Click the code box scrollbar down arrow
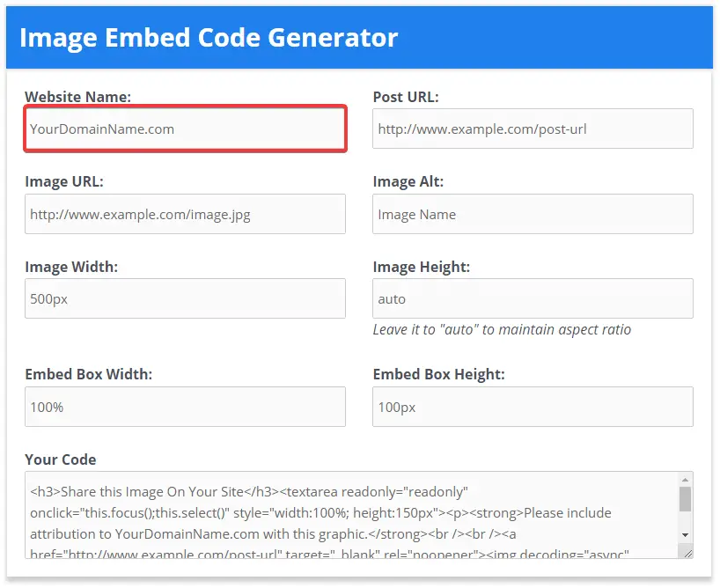This screenshot has width=720, height=588. [685, 535]
